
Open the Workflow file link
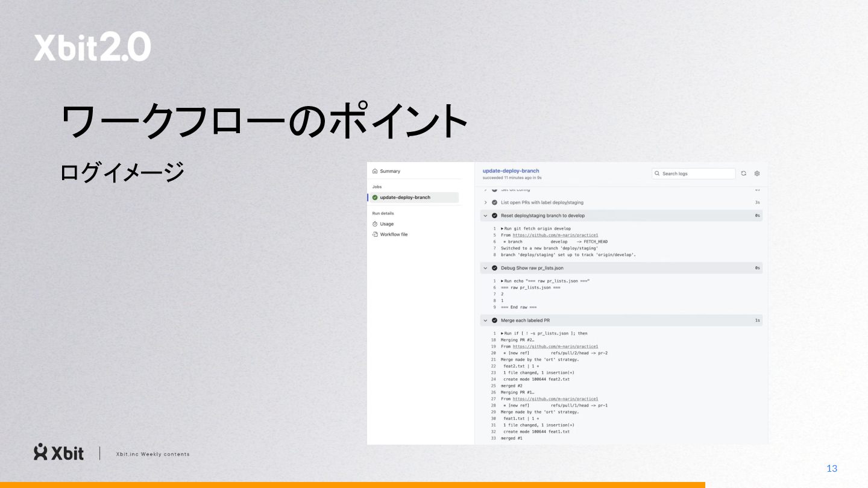tap(394, 234)
